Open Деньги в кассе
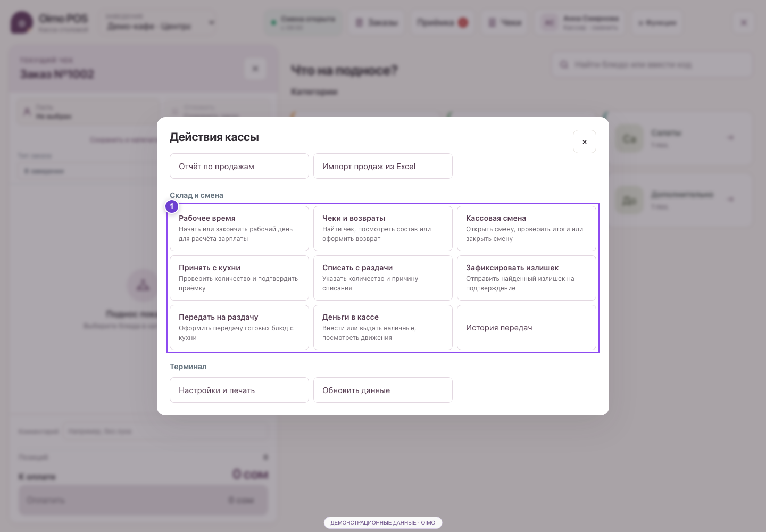Screen dimensions: 766x532 (383, 327)
